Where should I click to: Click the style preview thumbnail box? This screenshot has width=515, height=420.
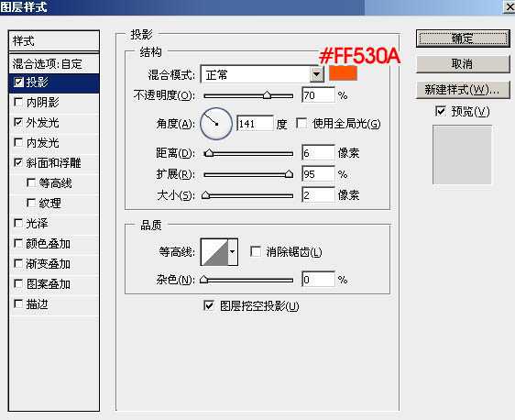(x=462, y=154)
